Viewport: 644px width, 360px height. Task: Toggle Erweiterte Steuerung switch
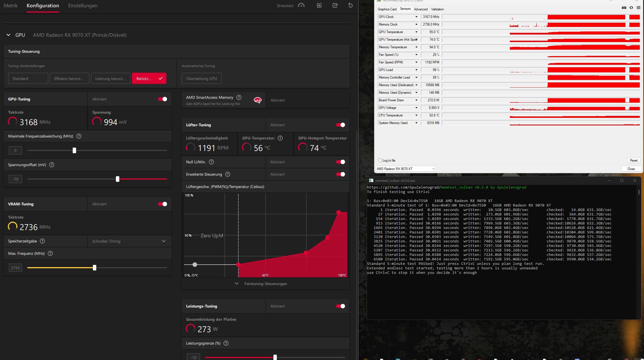tap(341, 174)
